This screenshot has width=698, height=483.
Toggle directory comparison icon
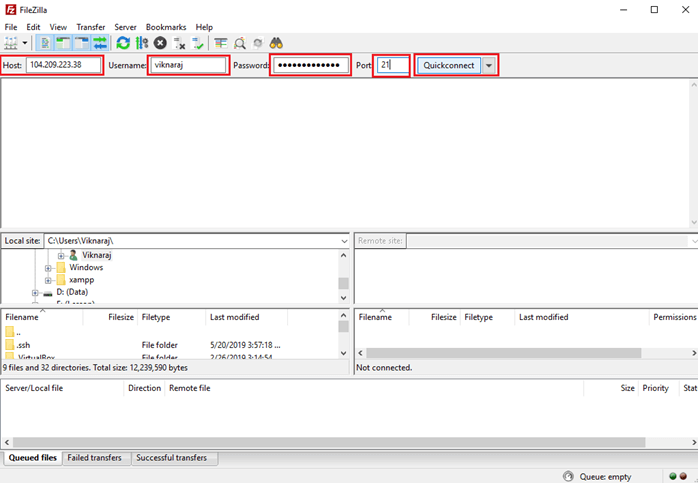point(239,43)
